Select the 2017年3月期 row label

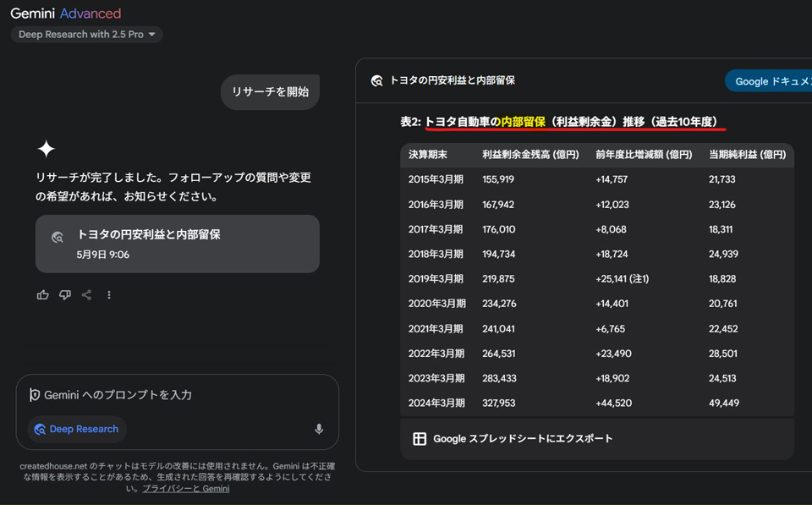point(436,229)
